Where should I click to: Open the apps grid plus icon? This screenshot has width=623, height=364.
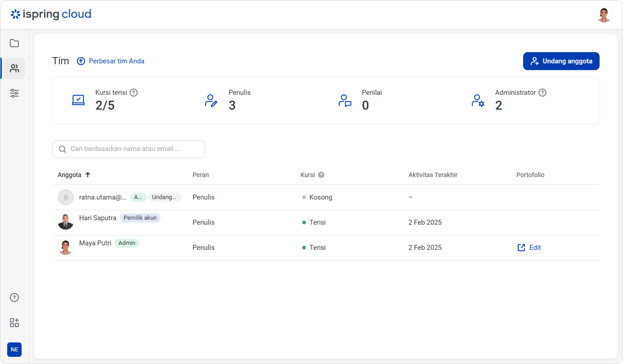pos(14,323)
